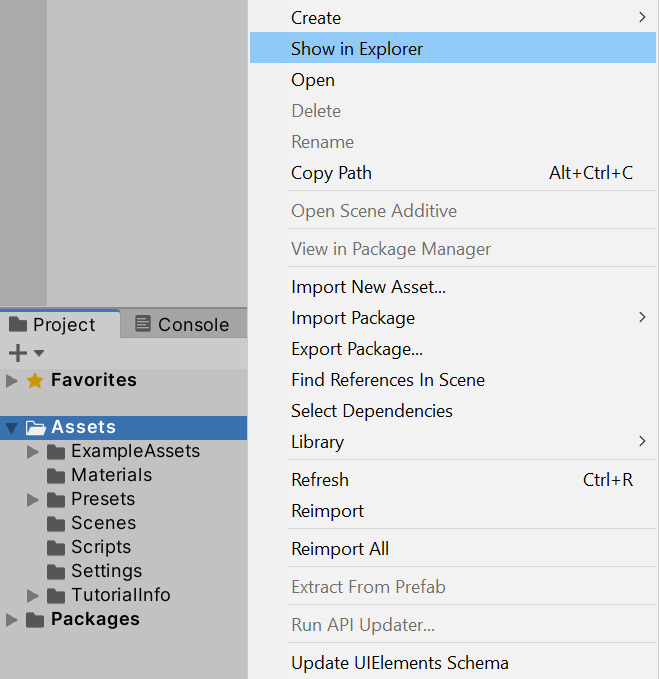The height and width of the screenshot is (679, 659).
Task: Click the Scenes folder icon
Action: coord(56,523)
